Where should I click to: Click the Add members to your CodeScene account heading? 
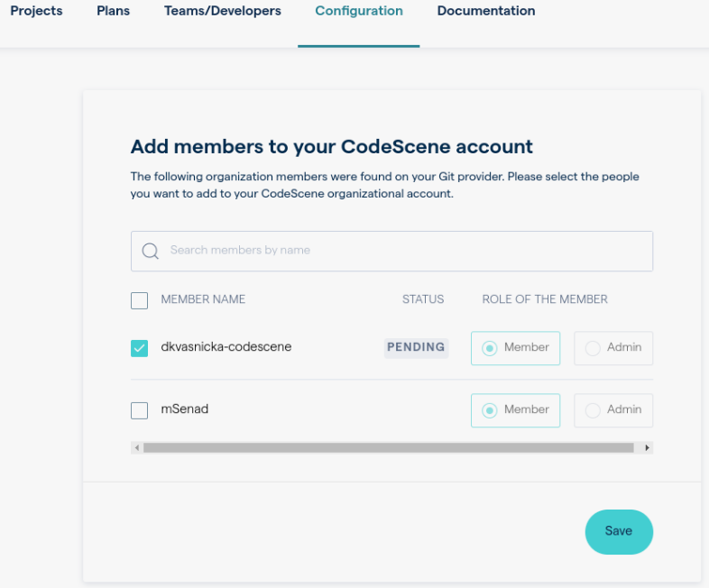click(x=331, y=147)
